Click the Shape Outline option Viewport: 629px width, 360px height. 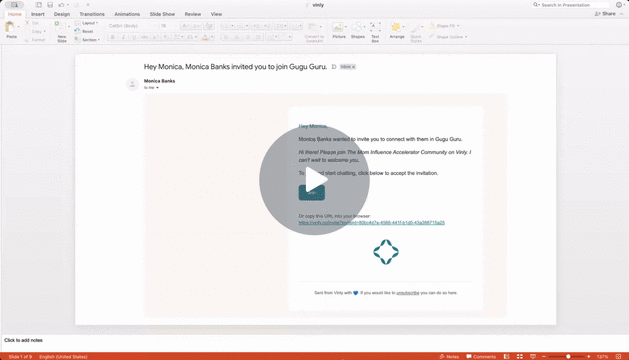coord(448,37)
